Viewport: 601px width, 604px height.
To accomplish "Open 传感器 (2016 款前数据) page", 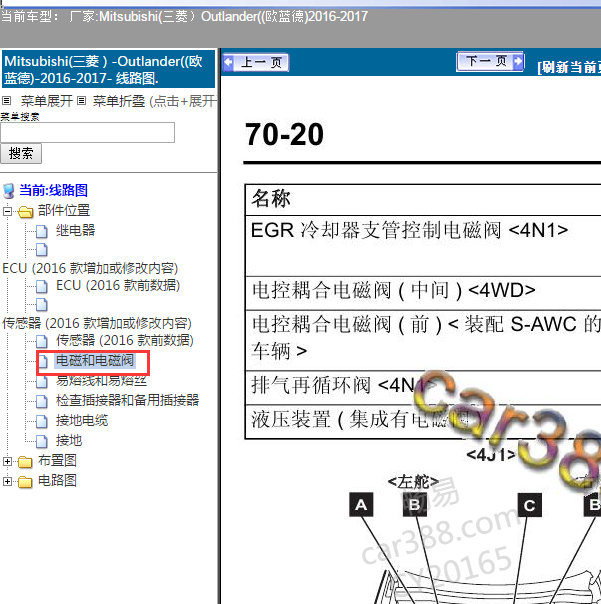I will (x=125, y=340).
